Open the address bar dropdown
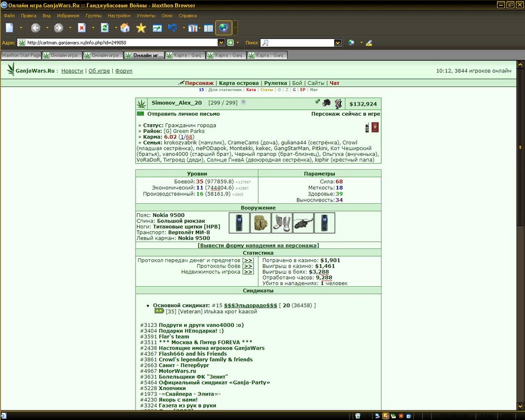 (221, 42)
